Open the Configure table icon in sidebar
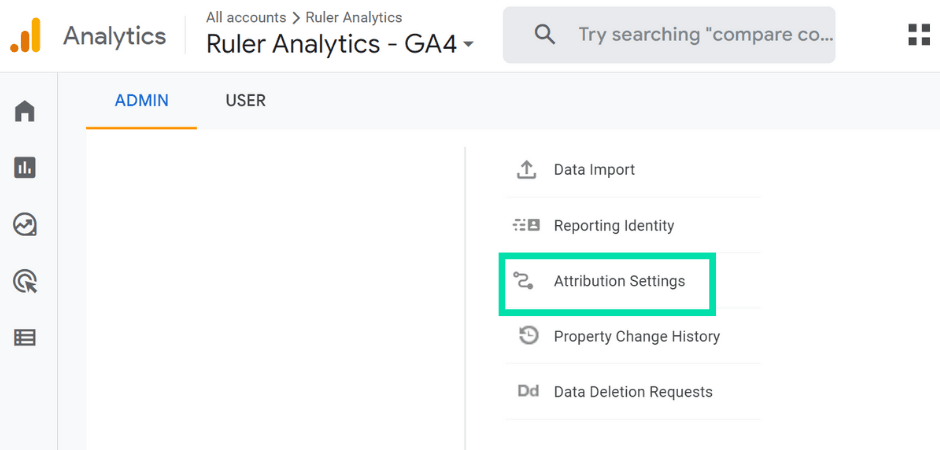The height and width of the screenshot is (450, 940). click(x=25, y=338)
